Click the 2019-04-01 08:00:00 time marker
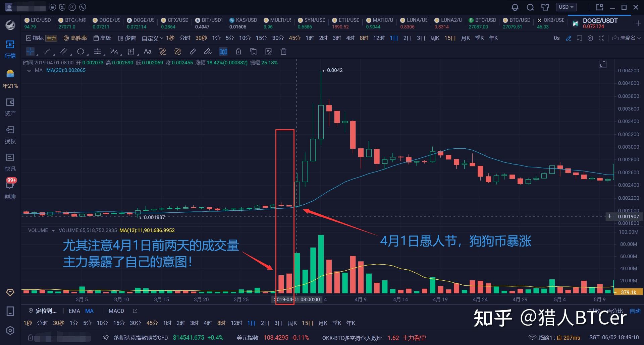Image resolution: width=644 pixels, height=345 pixels. (x=297, y=299)
